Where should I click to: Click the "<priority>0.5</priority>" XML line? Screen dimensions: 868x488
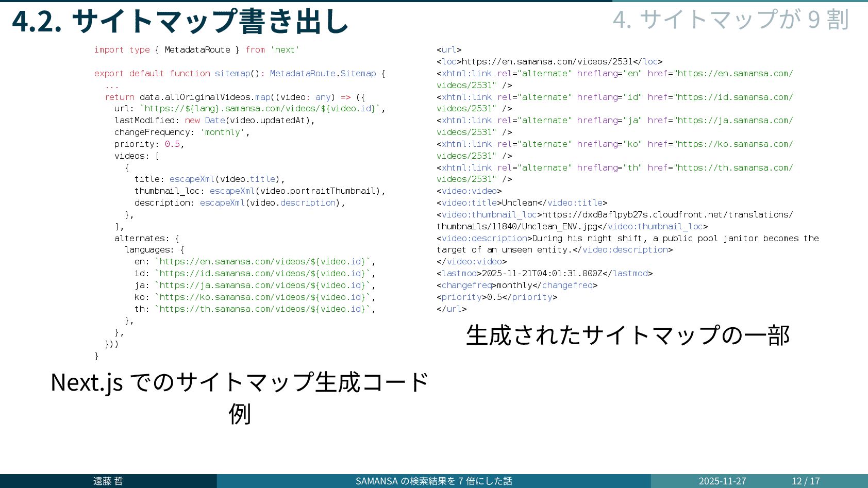[497, 297]
